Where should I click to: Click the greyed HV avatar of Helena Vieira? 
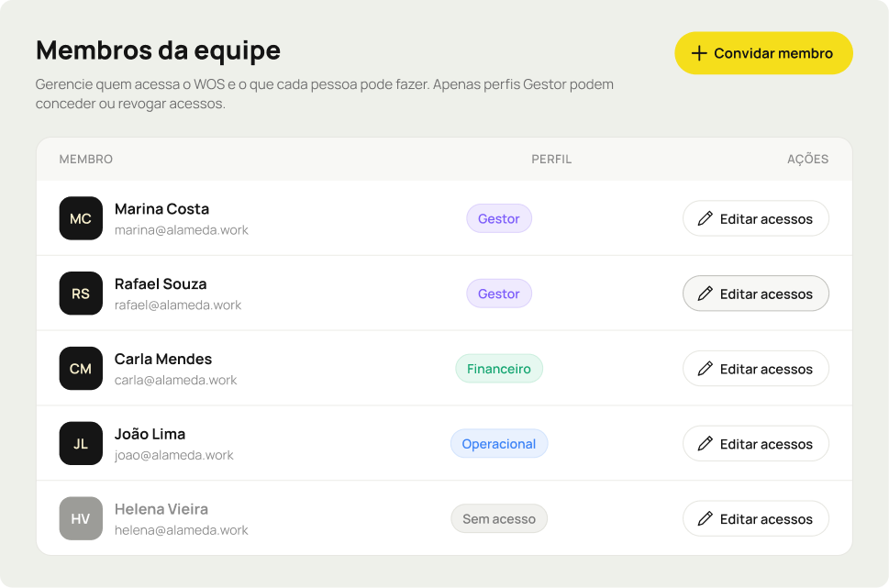[x=81, y=518]
